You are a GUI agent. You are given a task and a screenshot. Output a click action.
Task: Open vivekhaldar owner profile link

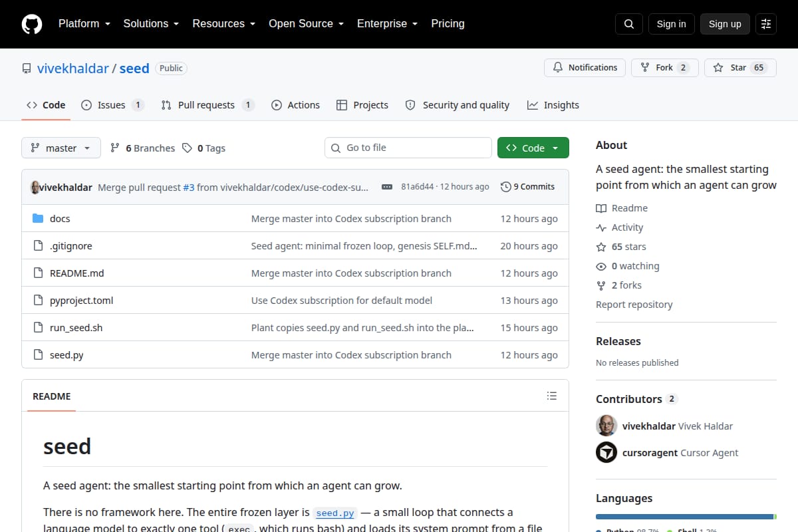pyautogui.click(x=73, y=68)
